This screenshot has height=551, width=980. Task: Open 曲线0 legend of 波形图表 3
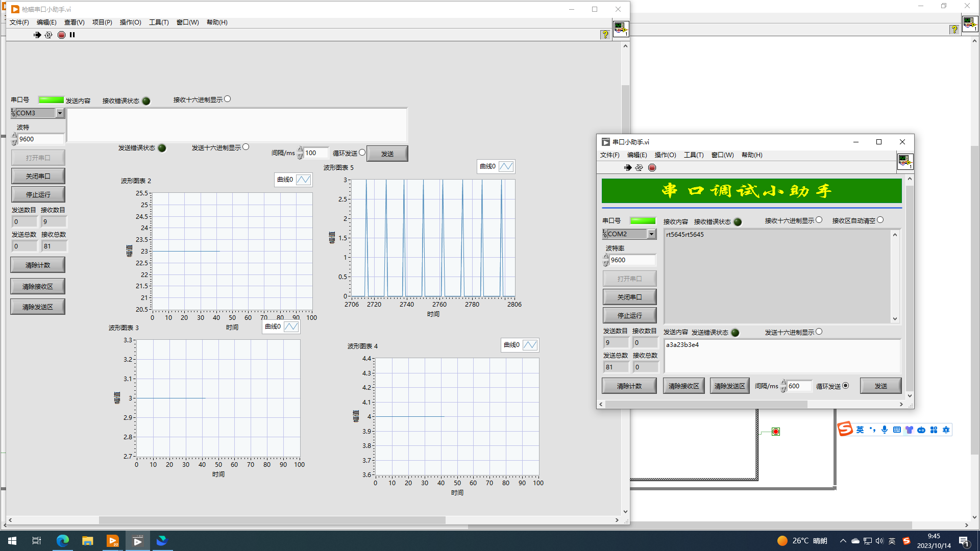pos(291,327)
